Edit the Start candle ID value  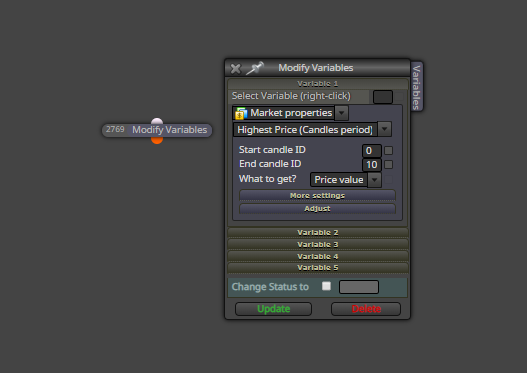coord(372,151)
